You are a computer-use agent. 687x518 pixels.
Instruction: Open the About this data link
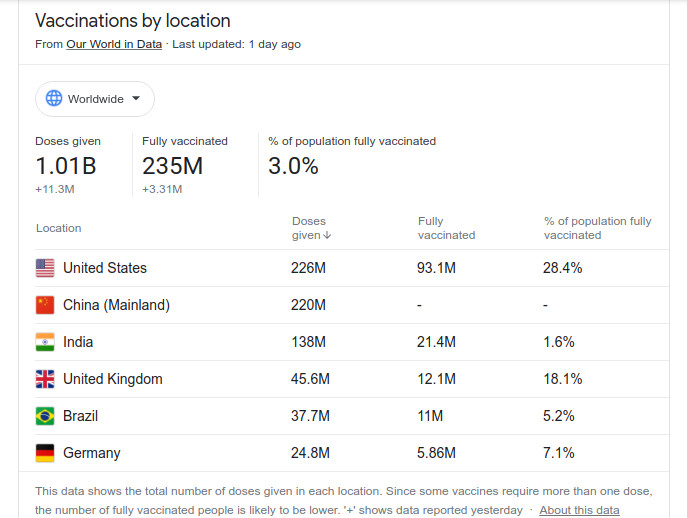[x=579, y=510]
